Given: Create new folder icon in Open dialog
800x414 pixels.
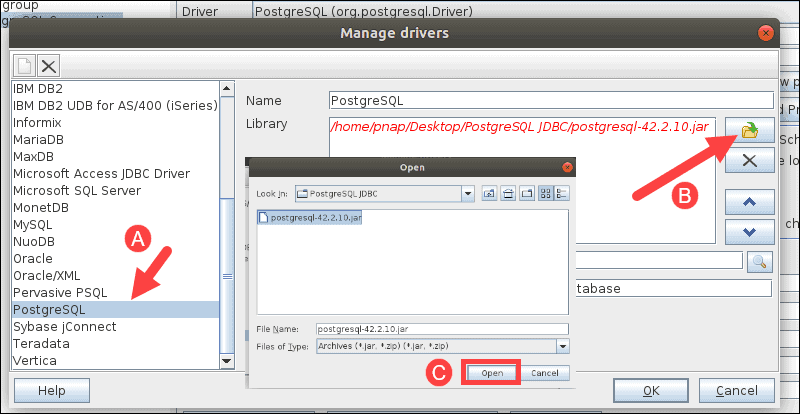Looking at the screenshot, I should (x=527, y=193).
